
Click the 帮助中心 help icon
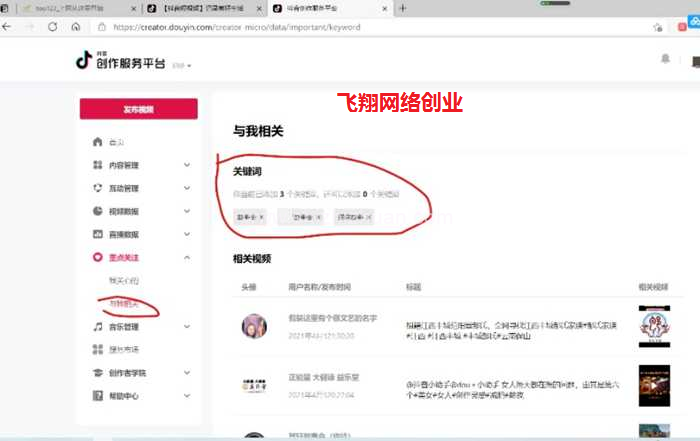98,395
